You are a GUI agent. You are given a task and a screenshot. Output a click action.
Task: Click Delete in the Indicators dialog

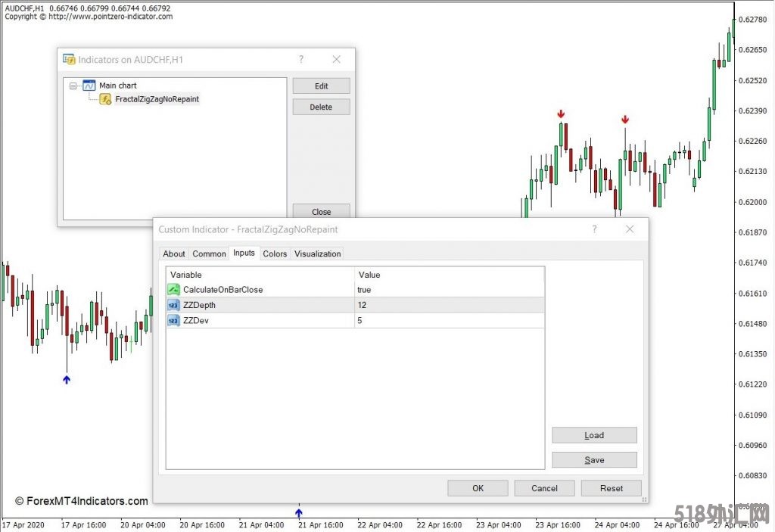[321, 107]
